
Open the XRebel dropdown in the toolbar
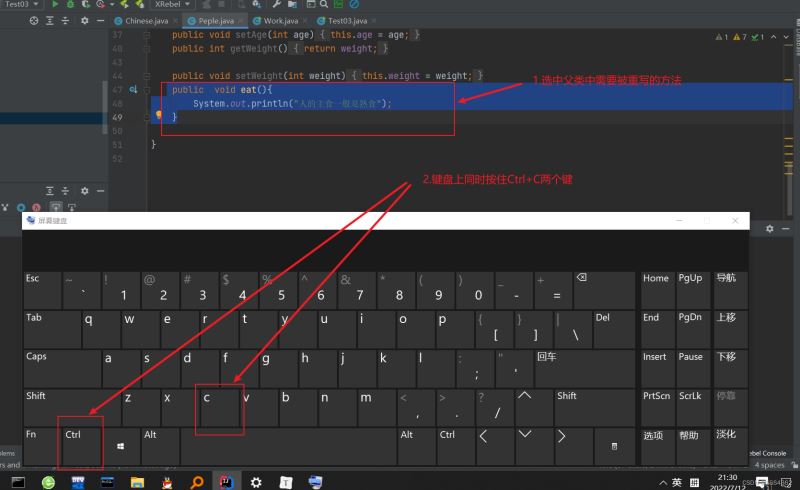pyautogui.click(x=171, y=5)
